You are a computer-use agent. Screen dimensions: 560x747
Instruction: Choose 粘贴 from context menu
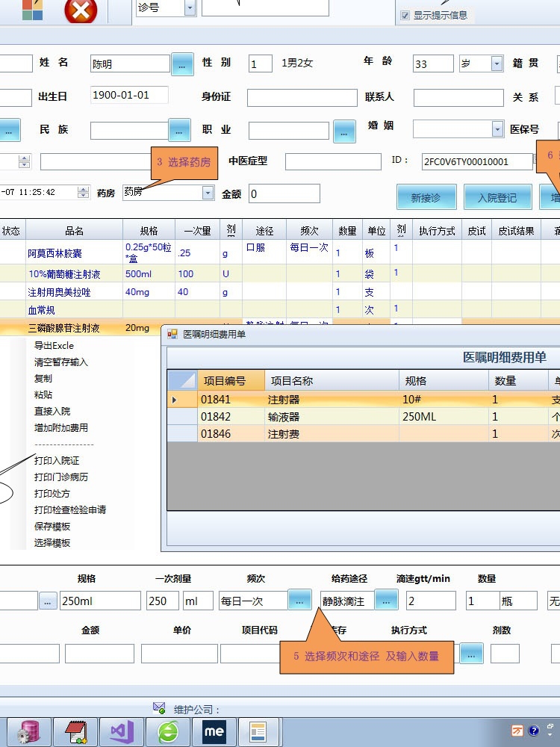pyautogui.click(x=43, y=394)
